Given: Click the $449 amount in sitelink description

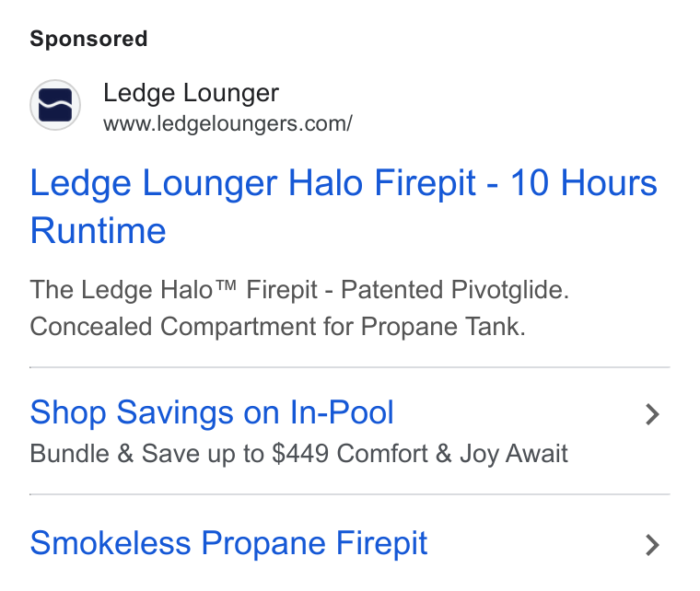Looking at the screenshot, I should tap(300, 454).
